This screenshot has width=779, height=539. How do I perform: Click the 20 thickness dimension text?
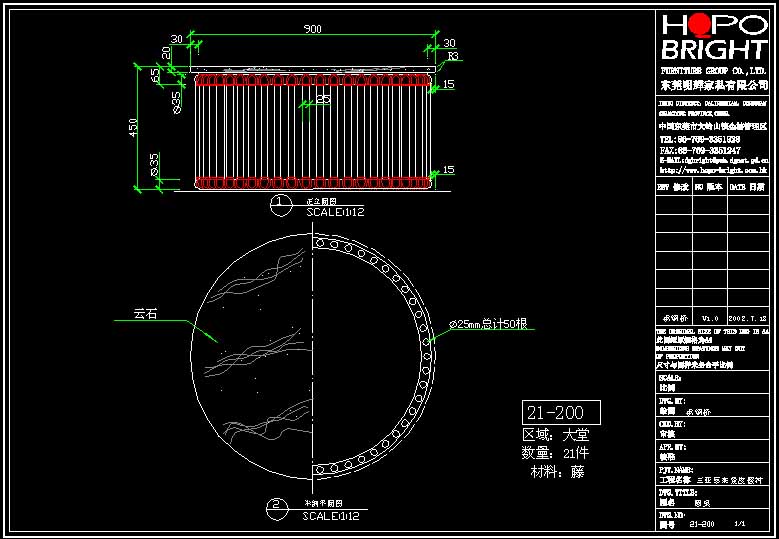tap(167, 52)
